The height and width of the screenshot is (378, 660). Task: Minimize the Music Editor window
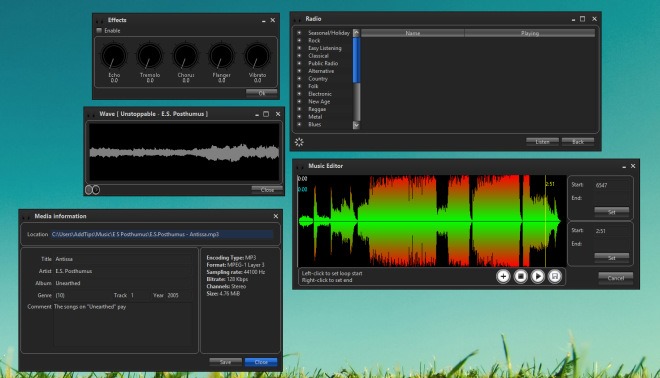coord(624,167)
